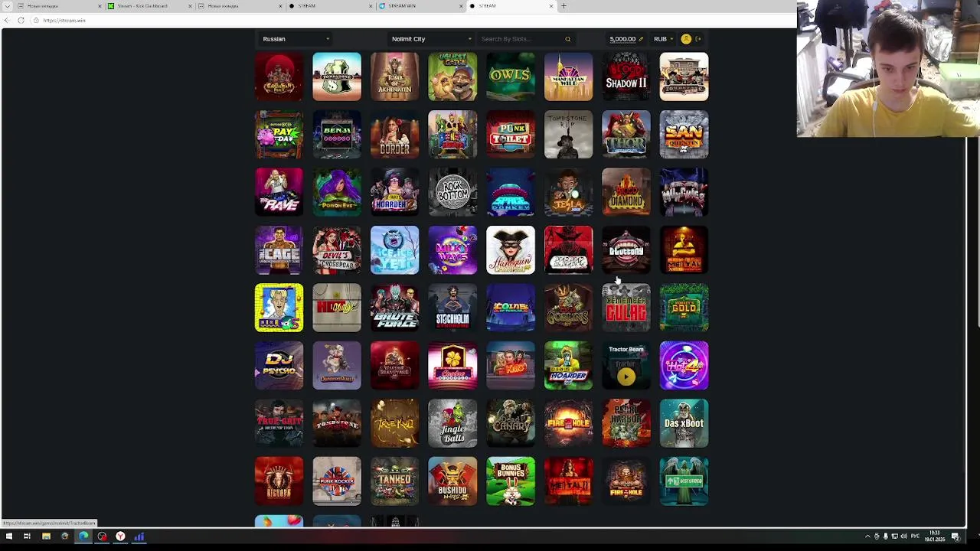Open the Punk Toilet slot

tap(511, 135)
